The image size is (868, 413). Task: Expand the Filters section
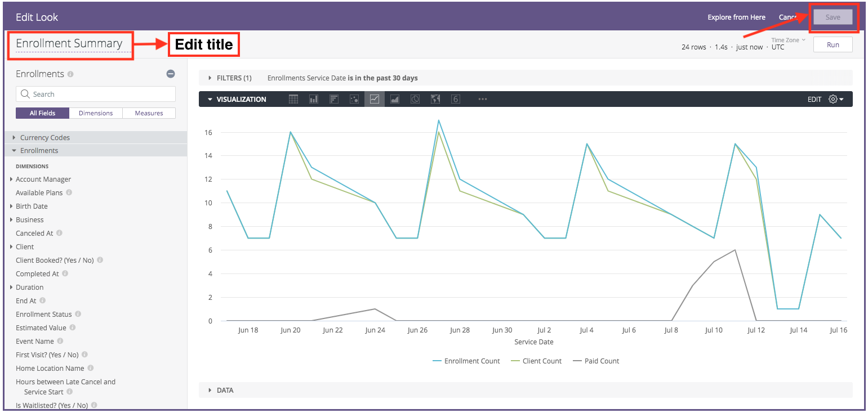[x=230, y=78]
